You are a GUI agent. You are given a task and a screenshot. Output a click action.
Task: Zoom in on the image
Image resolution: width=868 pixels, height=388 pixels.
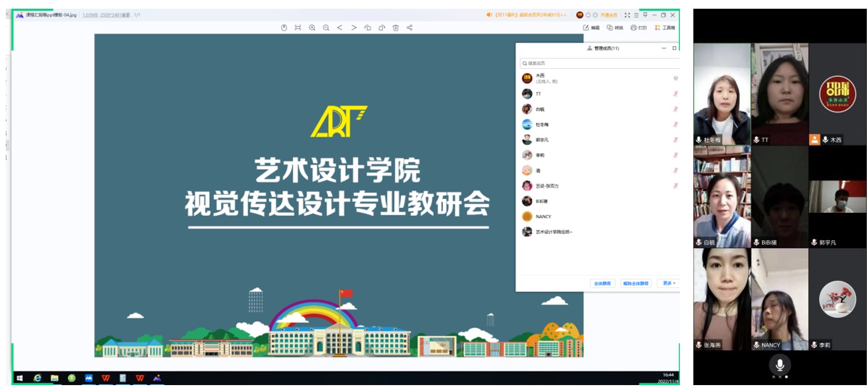coord(312,27)
